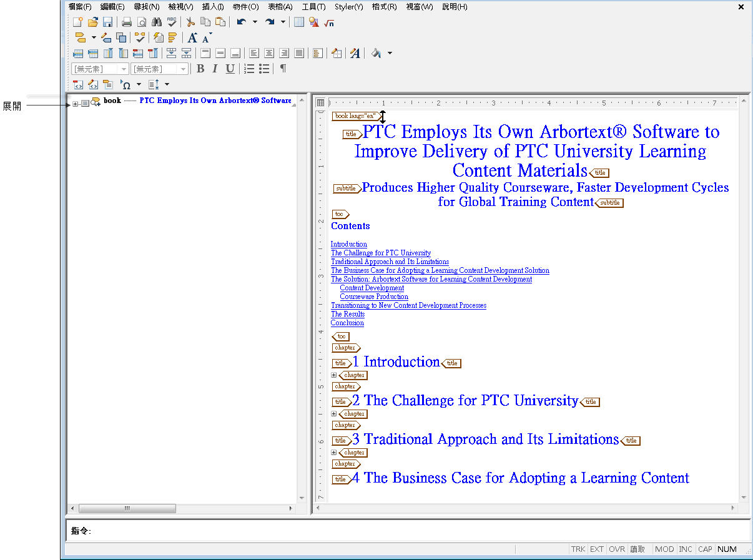The image size is (753, 560).
Task: Open Print Preview from the toolbar
Action: tap(142, 22)
